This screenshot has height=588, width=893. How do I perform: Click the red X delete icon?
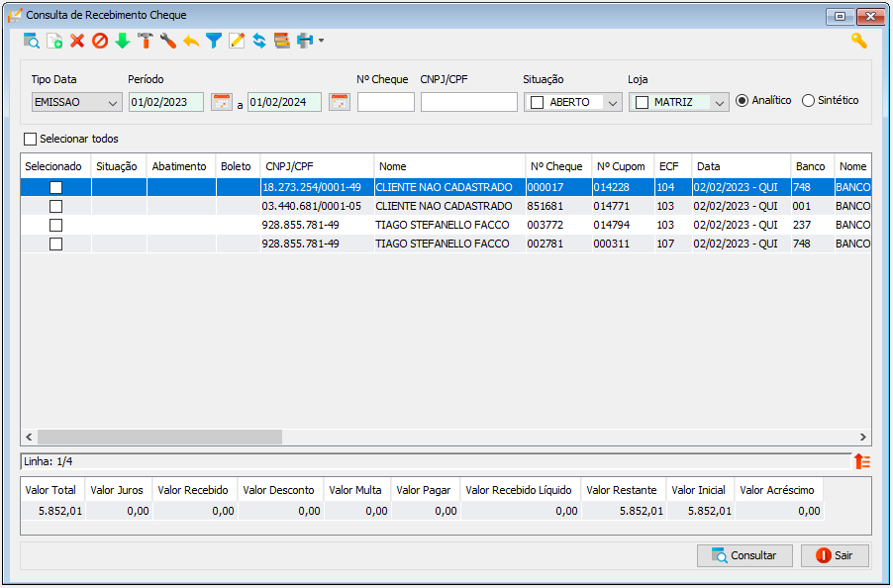[x=77, y=41]
